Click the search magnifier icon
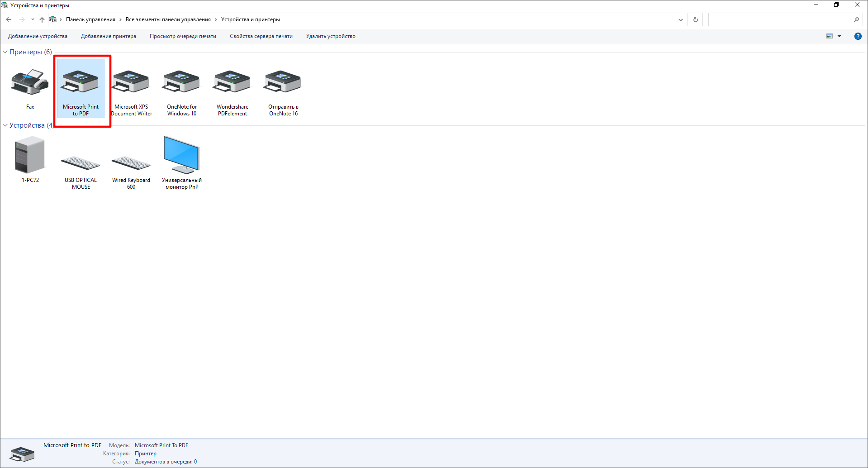The image size is (868, 468). pyautogui.click(x=856, y=19)
